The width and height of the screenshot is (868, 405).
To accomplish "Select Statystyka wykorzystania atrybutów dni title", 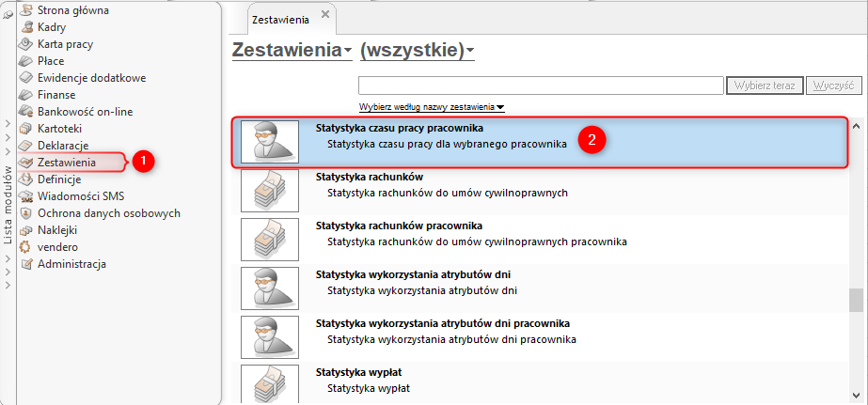I will coord(413,274).
